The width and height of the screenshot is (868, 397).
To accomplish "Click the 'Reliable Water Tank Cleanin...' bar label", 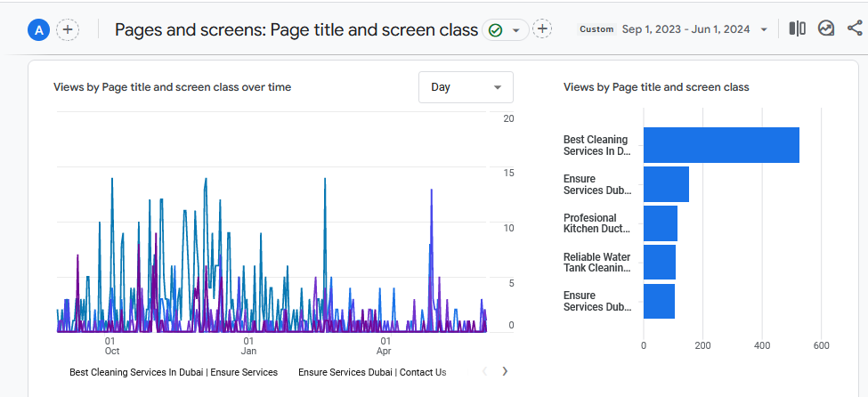I will tap(596, 263).
